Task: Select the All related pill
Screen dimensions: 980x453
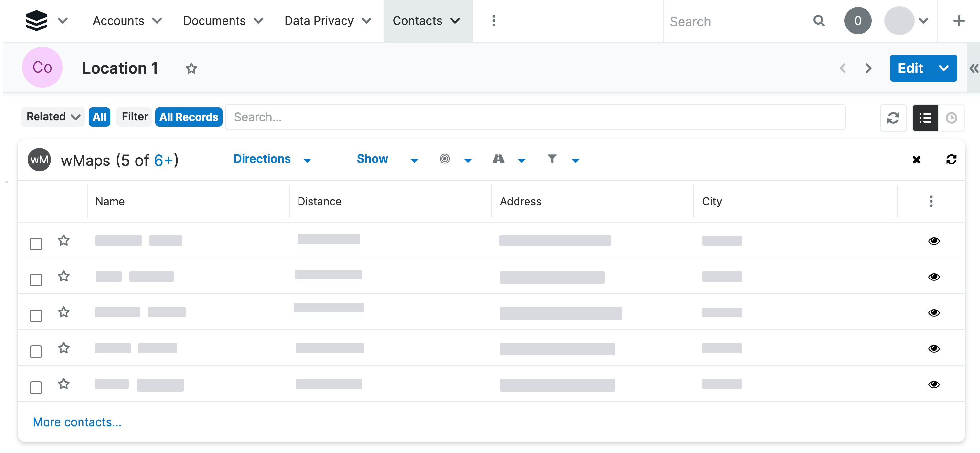Action: (x=99, y=117)
